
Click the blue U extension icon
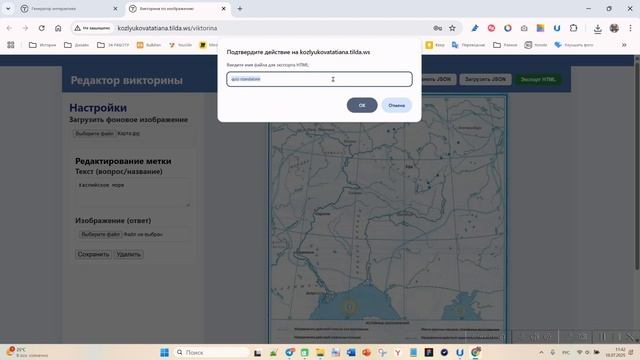[x=557, y=28]
